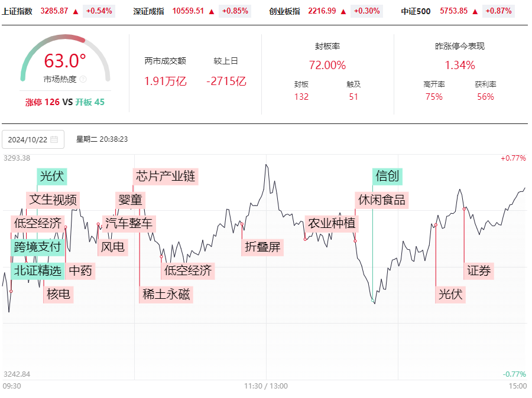Click the 深证成指 red up arrow
Viewport: 532px width, 398px height.
point(212,12)
